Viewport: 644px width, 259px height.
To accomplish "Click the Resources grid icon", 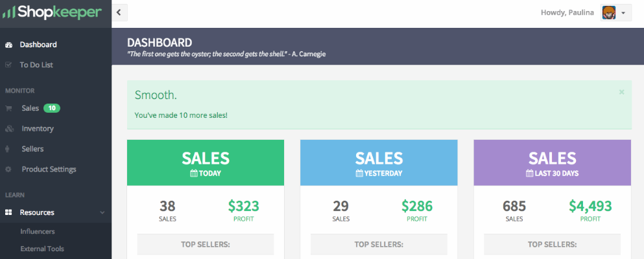I will [x=8, y=212].
